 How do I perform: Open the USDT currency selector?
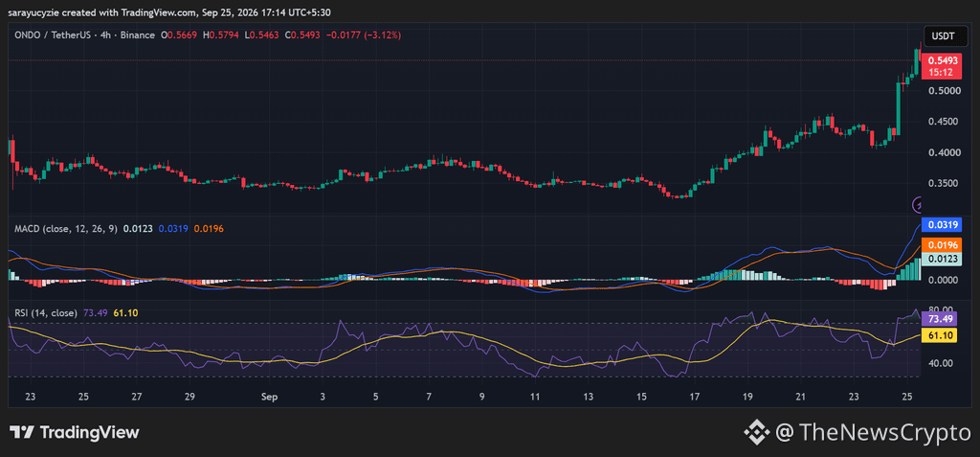(x=943, y=35)
